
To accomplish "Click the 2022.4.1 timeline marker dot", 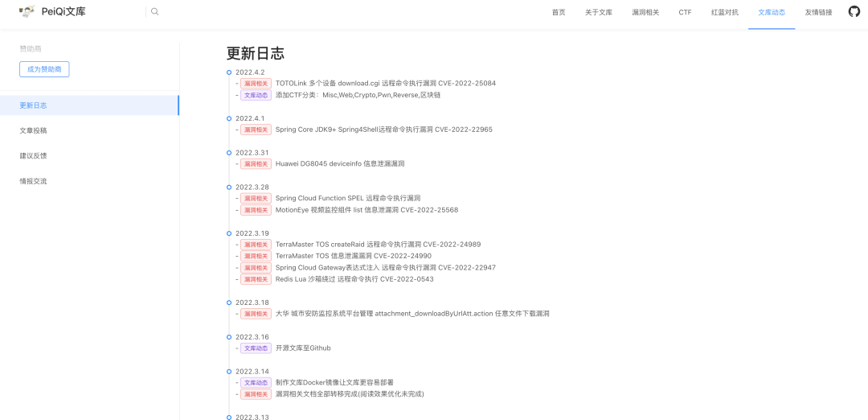I will tap(229, 118).
